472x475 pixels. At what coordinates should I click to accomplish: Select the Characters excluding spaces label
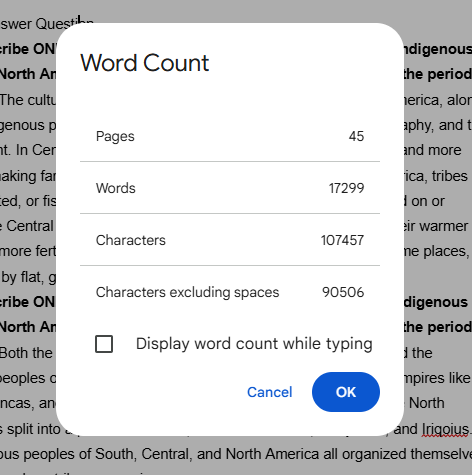pos(187,292)
